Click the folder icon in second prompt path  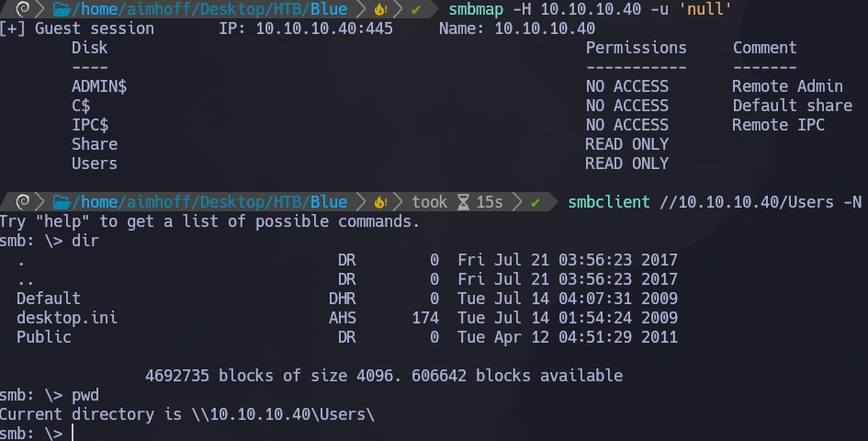(x=62, y=202)
